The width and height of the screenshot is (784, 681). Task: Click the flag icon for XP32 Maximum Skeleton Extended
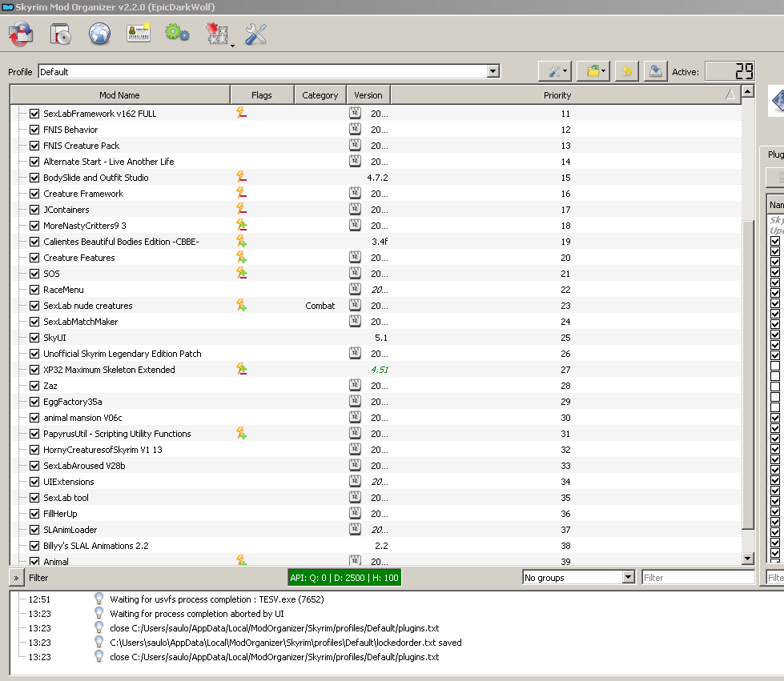242,369
